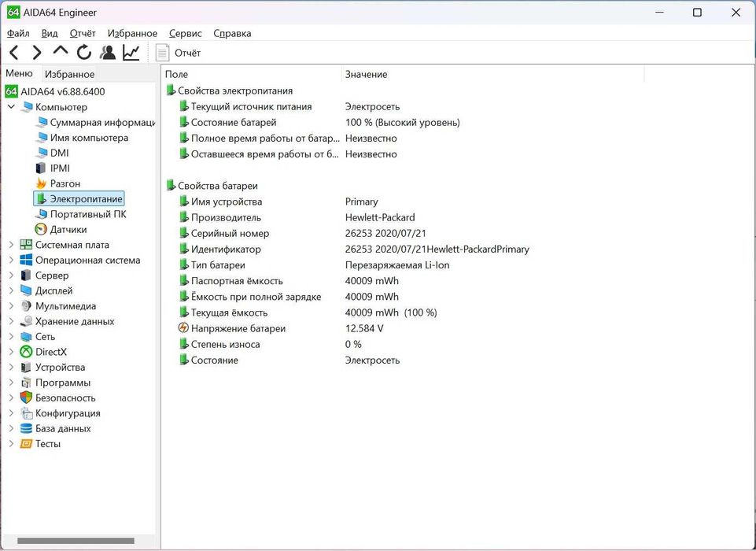Screen dimensions: 756x551
Task: Click the Конфигурация settings icon
Action: (x=26, y=413)
